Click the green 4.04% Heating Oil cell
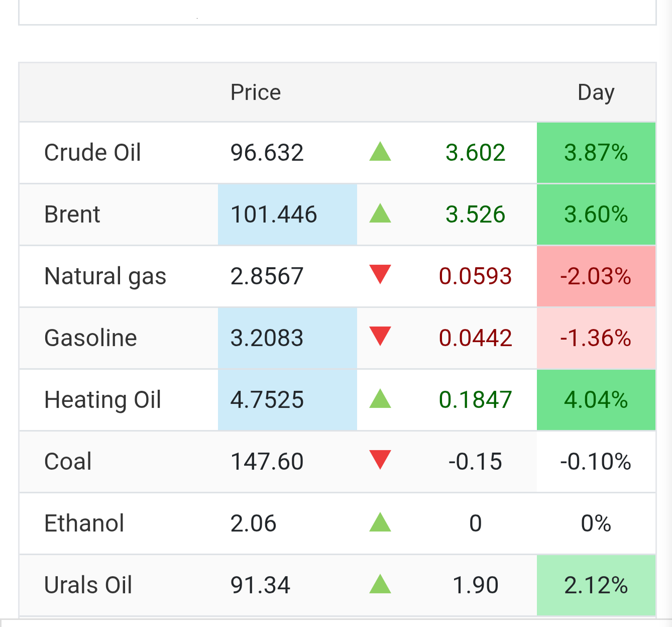 596,400
